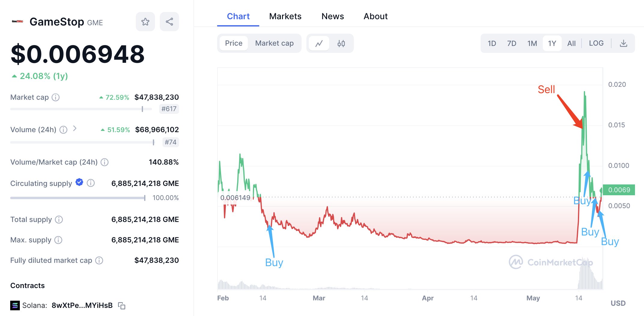Set chart range to All
This screenshot has width=644, height=316.
[x=571, y=44]
